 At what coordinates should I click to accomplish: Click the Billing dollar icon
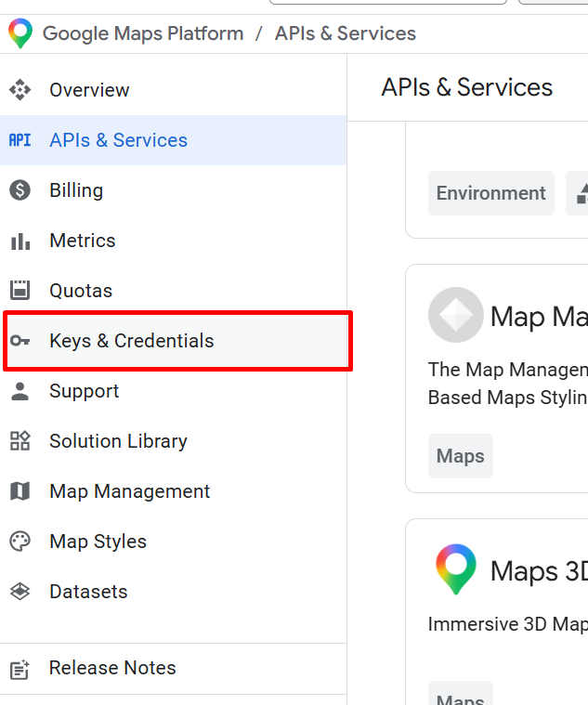[20, 190]
